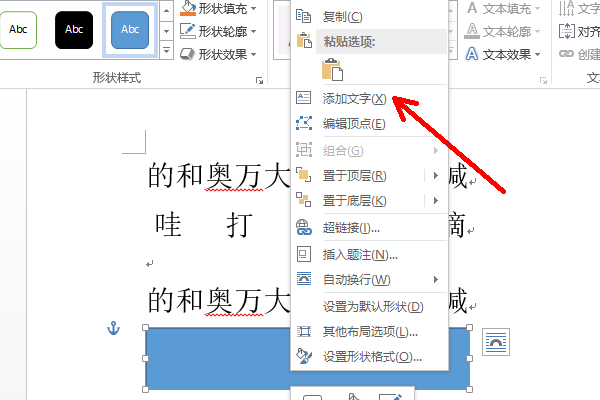
Task: Open WordArt Styles dialog launcher
Action: (543, 80)
